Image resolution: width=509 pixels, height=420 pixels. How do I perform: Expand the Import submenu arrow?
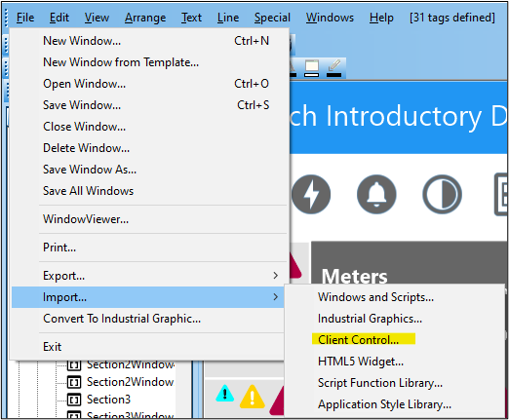point(275,297)
